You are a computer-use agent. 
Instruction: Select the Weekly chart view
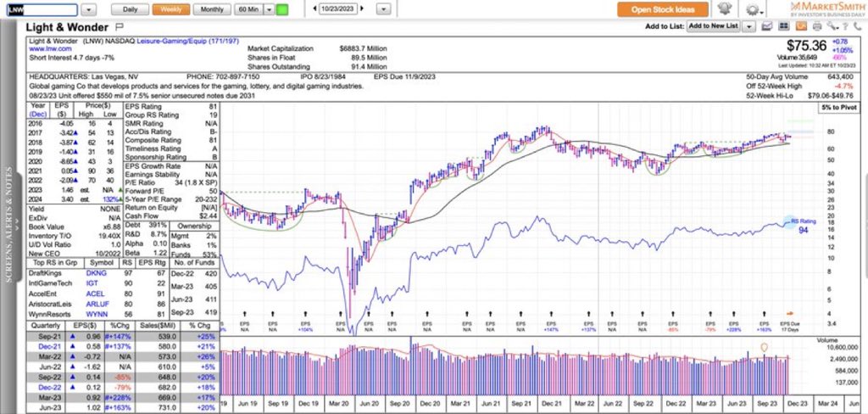pyautogui.click(x=171, y=9)
